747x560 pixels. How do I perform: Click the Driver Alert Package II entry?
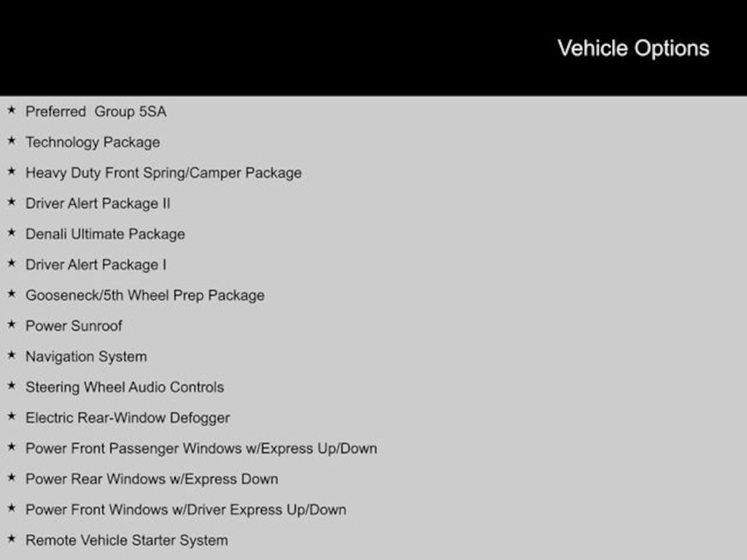[x=98, y=203]
